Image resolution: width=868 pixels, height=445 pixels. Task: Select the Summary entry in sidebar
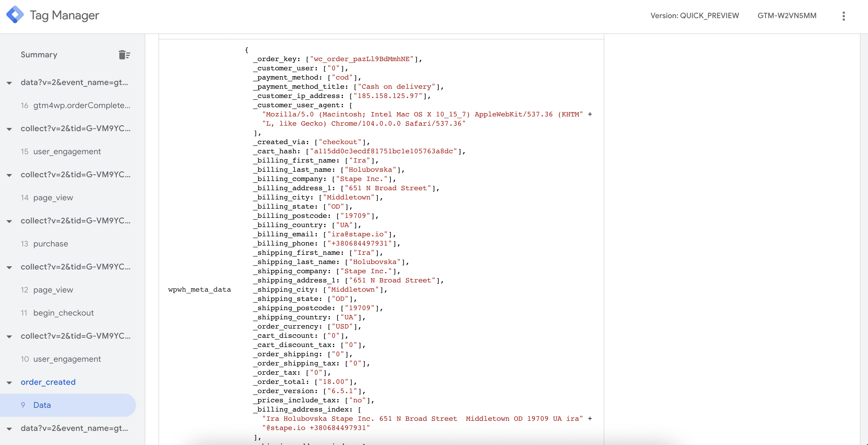[39, 54]
